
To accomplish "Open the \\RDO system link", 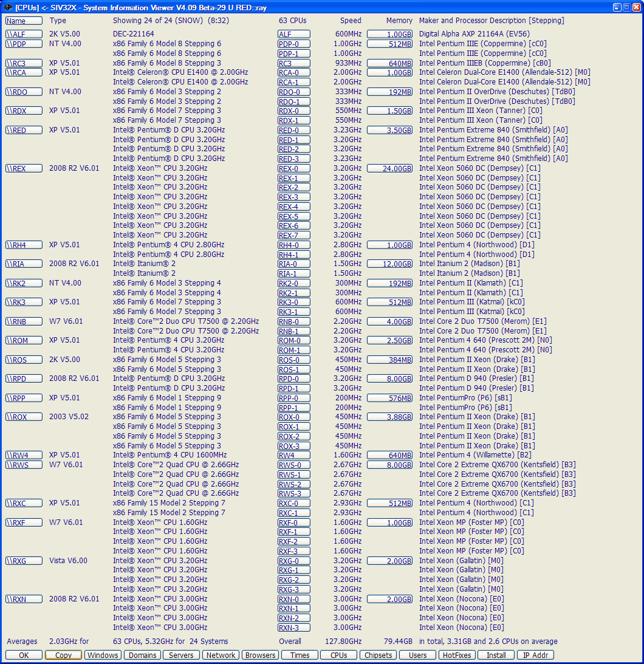I will (24, 92).
